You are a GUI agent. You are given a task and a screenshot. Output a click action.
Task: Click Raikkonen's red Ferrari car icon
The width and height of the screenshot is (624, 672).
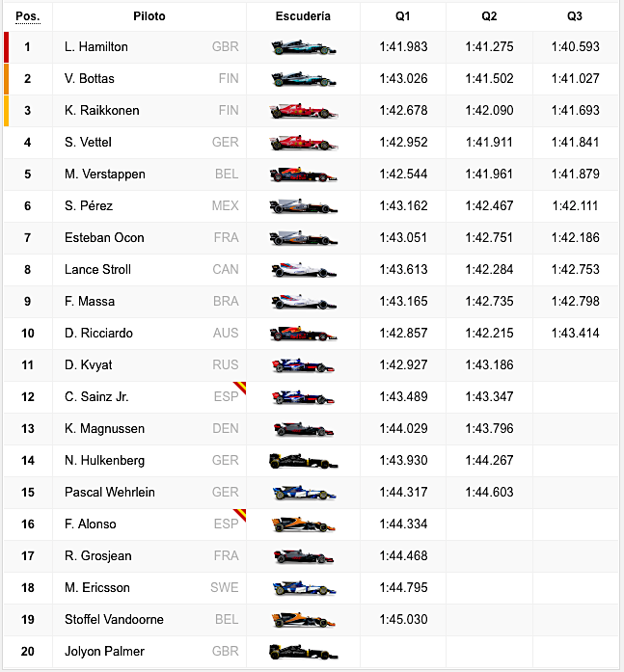click(303, 111)
